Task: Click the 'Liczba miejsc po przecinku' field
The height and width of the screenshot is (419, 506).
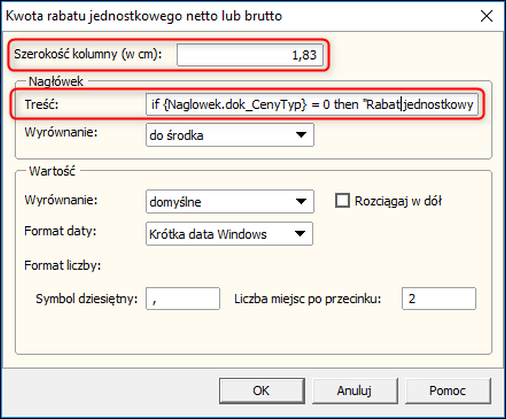Action: point(439,299)
